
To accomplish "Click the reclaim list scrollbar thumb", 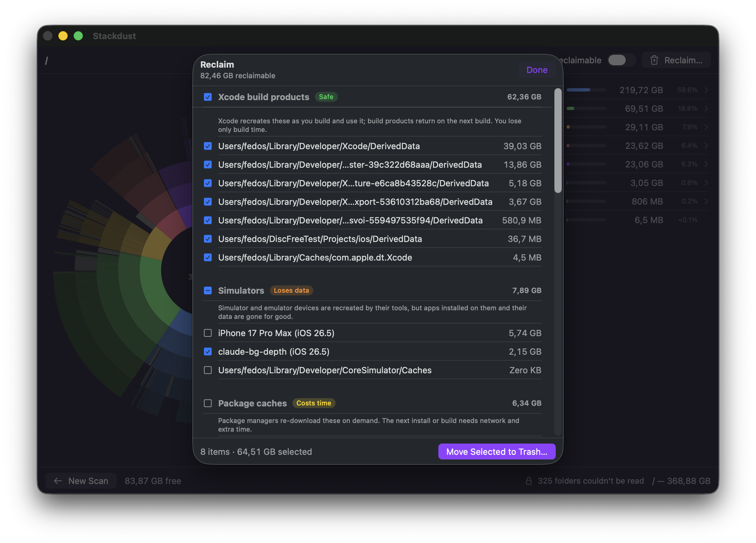I will [x=558, y=141].
